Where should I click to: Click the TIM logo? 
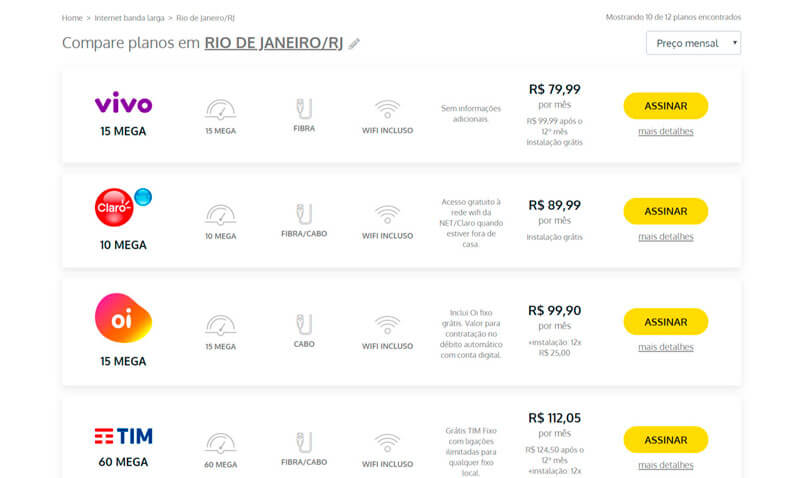click(x=123, y=436)
